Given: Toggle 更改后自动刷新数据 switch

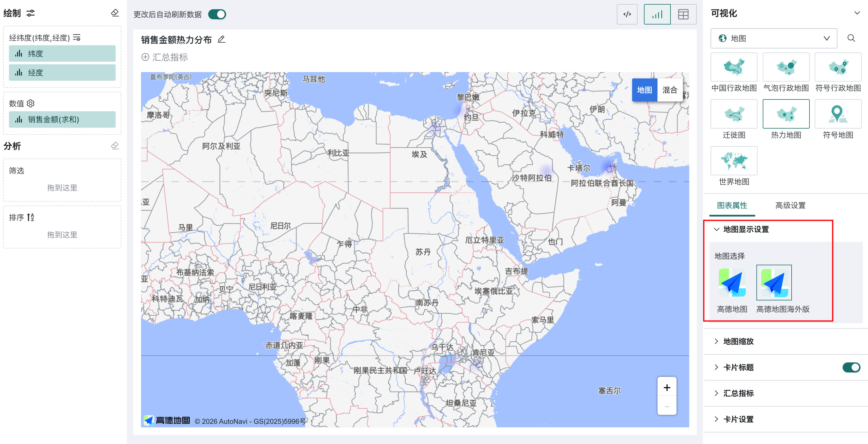Looking at the screenshot, I should [217, 14].
